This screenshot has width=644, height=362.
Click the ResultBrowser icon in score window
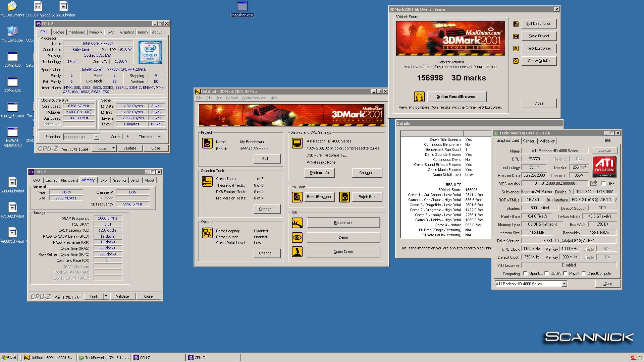pyautogui.click(x=516, y=49)
